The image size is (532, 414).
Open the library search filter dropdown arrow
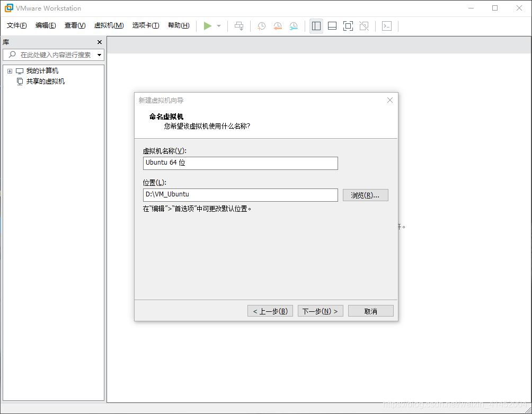[99, 55]
